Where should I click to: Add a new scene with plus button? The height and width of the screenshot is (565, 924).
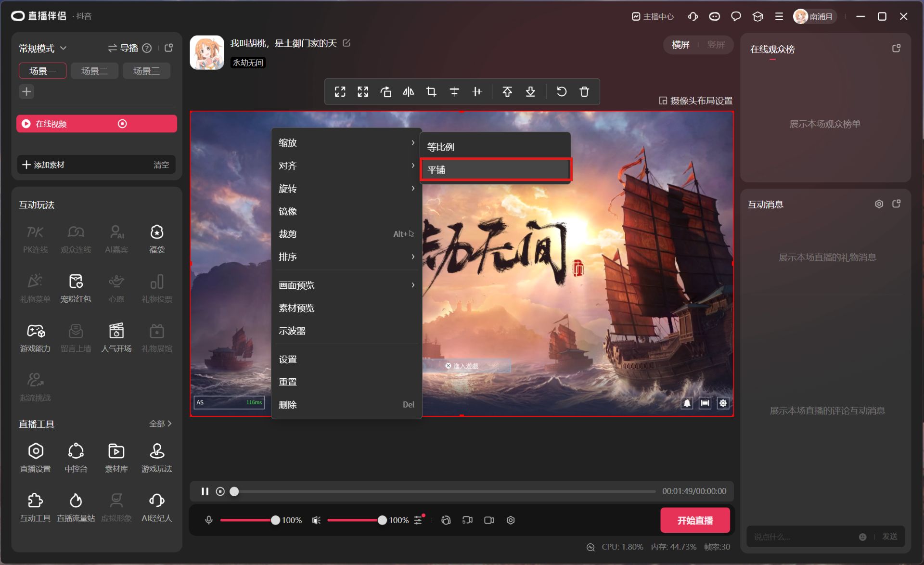(x=26, y=91)
